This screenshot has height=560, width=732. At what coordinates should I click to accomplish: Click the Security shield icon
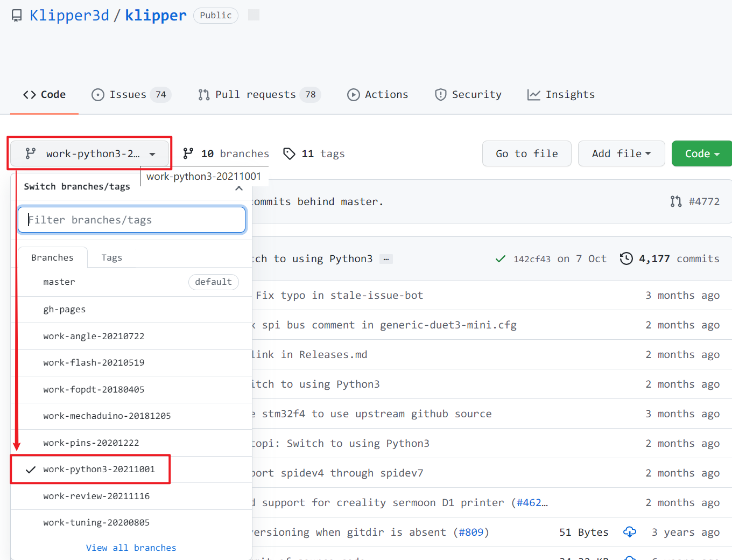[441, 95]
